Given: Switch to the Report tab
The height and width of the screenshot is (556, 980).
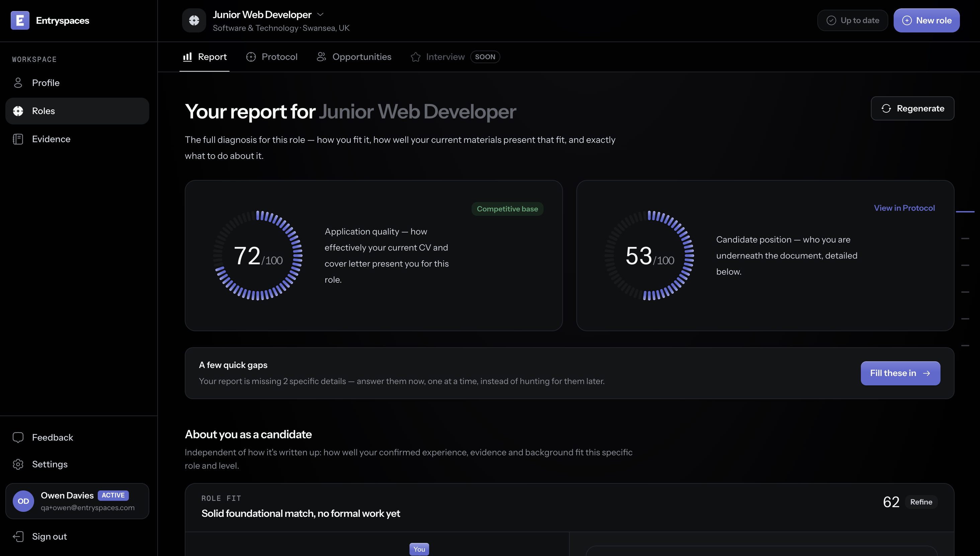Looking at the screenshot, I should pyautogui.click(x=205, y=57).
